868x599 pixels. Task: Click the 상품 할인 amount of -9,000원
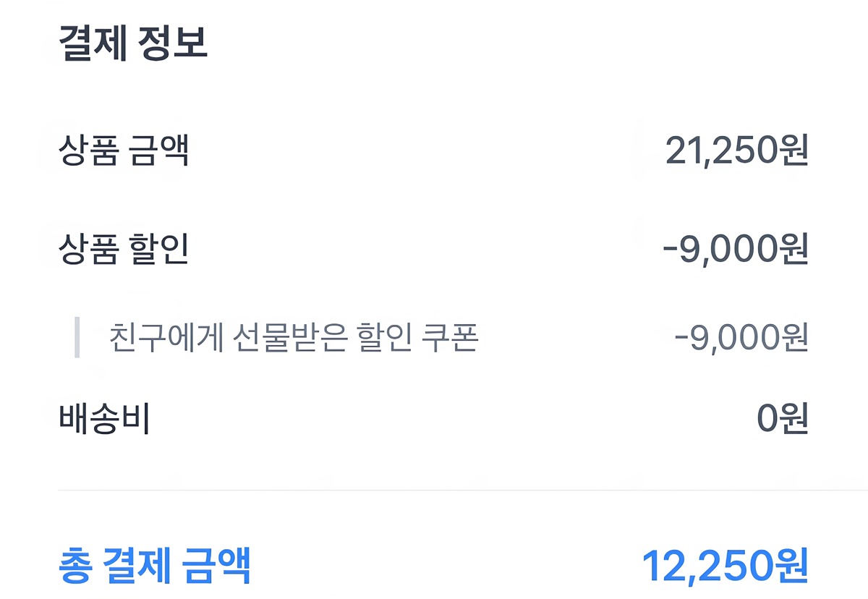point(735,250)
